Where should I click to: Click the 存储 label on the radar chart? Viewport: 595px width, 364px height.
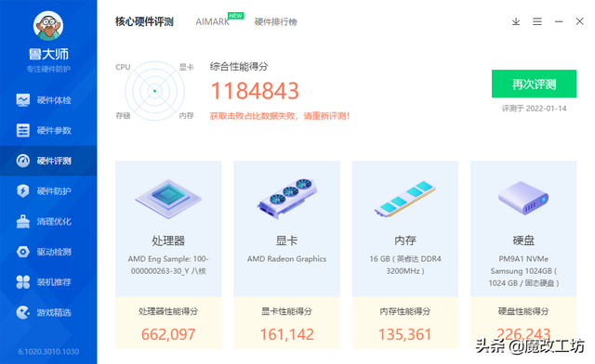click(123, 116)
